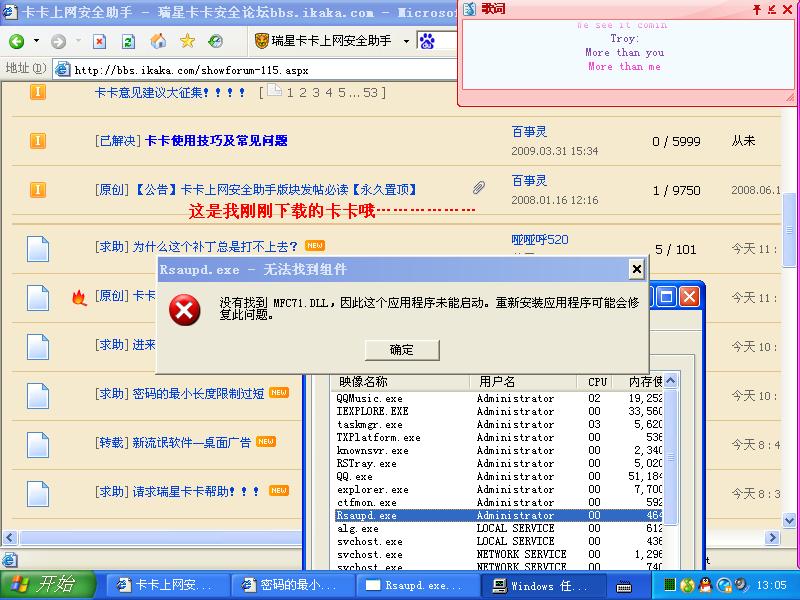Click the Baidu paw search icon

(427, 41)
